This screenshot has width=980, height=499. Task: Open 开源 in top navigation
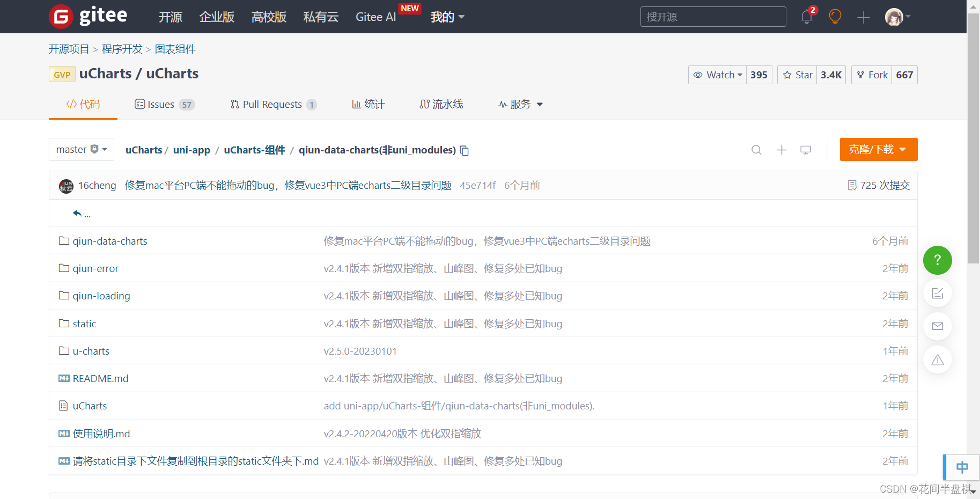click(171, 17)
